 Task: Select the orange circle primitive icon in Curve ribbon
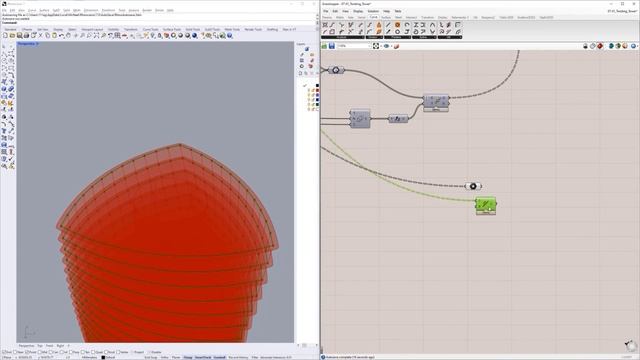(x=397, y=25)
